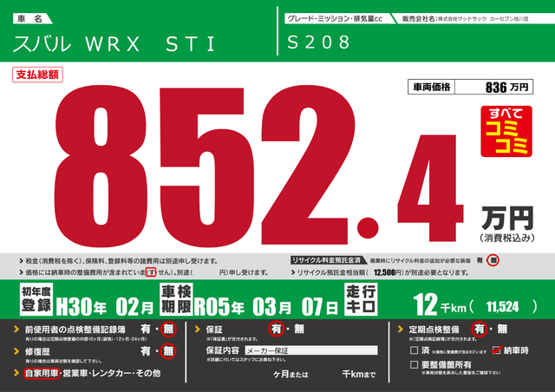Click the 支払総額 red label
Viewport: 555px width, 392px height.
(37, 75)
